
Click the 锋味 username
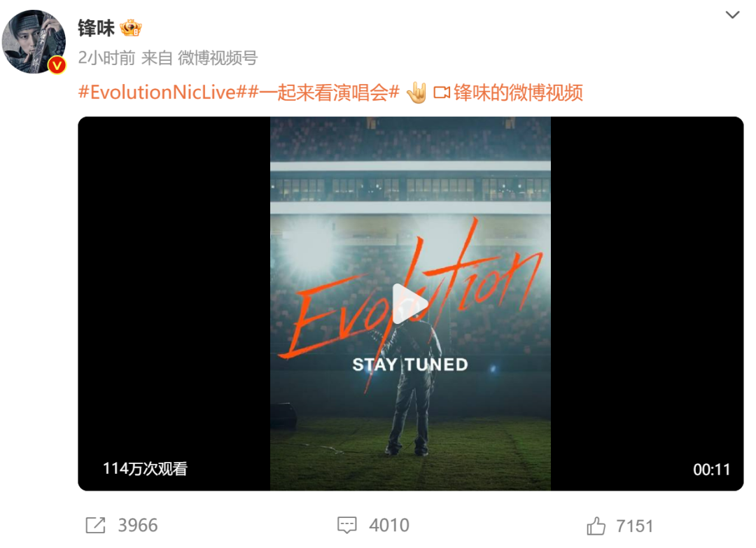click(x=97, y=29)
